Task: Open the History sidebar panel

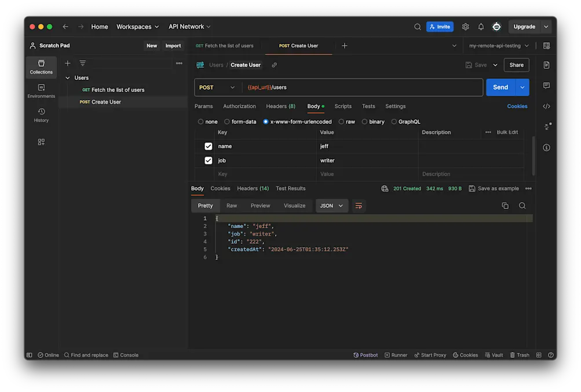Action: pos(41,115)
